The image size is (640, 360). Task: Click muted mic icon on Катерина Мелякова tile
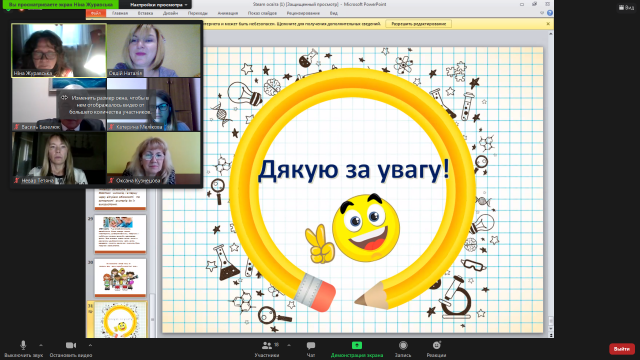pos(111,127)
